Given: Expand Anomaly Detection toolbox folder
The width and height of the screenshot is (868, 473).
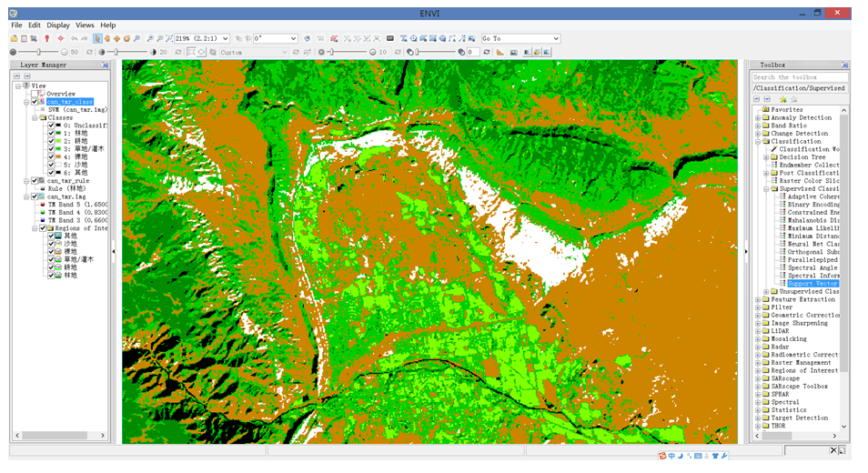Looking at the screenshot, I should pos(758,118).
